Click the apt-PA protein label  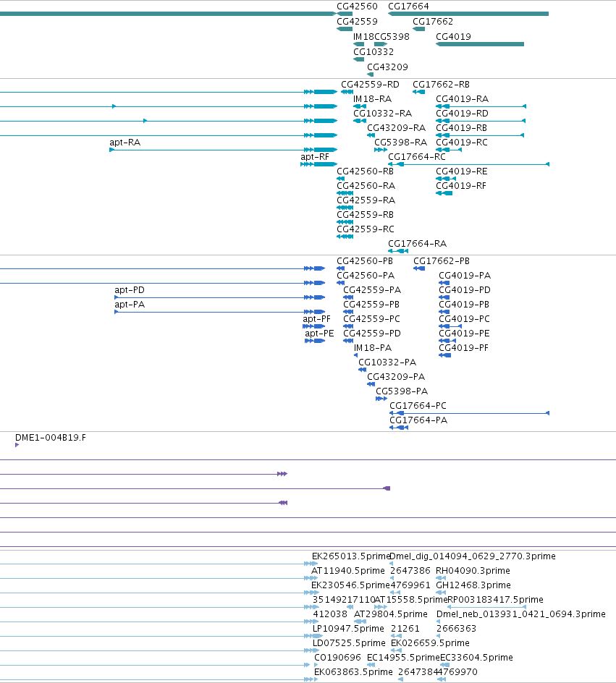click(x=130, y=305)
